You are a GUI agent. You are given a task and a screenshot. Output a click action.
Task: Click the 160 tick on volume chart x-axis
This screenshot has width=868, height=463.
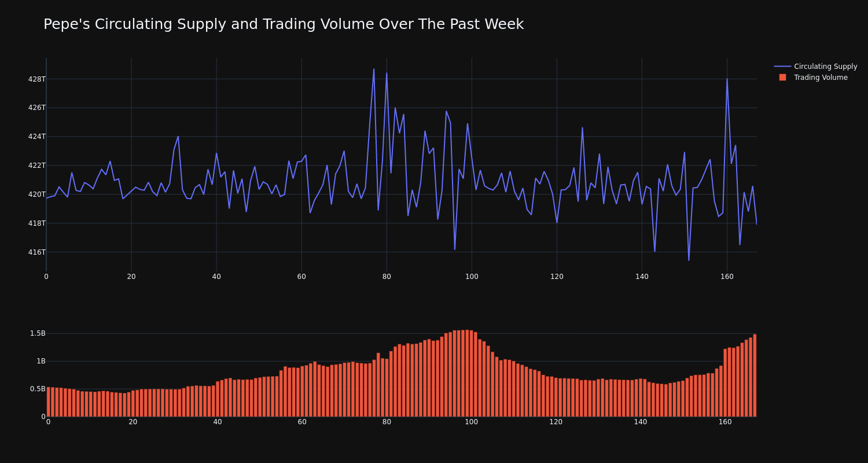pyautogui.click(x=725, y=422)
